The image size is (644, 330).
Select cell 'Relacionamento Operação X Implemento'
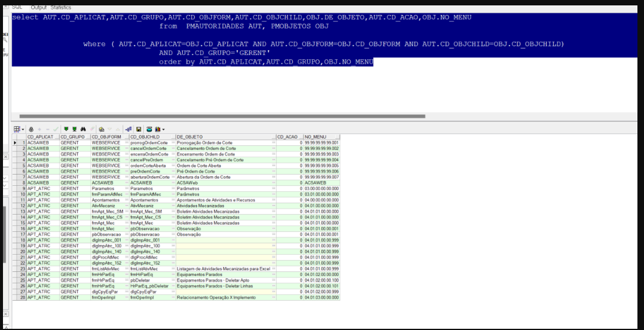[226, 298]
